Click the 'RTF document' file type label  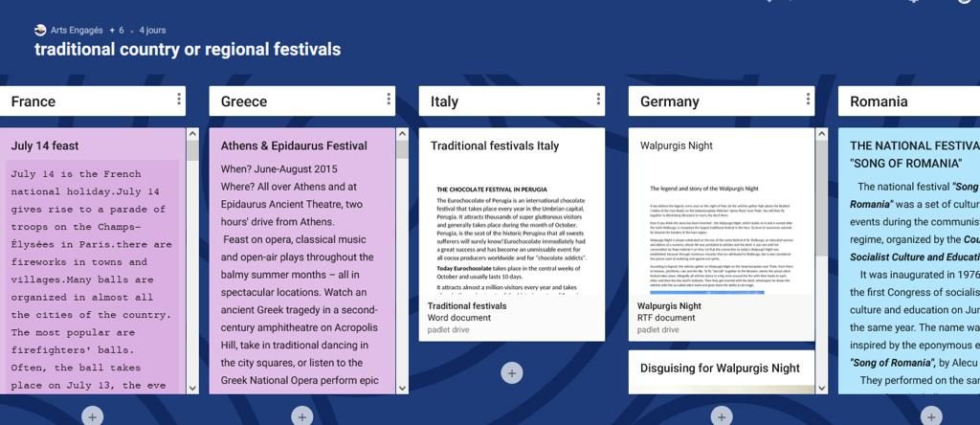pyautogui.click(x=666, y=318)
